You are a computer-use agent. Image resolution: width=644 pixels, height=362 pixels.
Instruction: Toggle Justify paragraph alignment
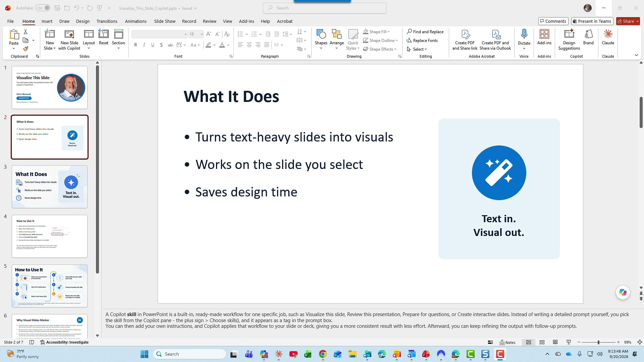266,45
